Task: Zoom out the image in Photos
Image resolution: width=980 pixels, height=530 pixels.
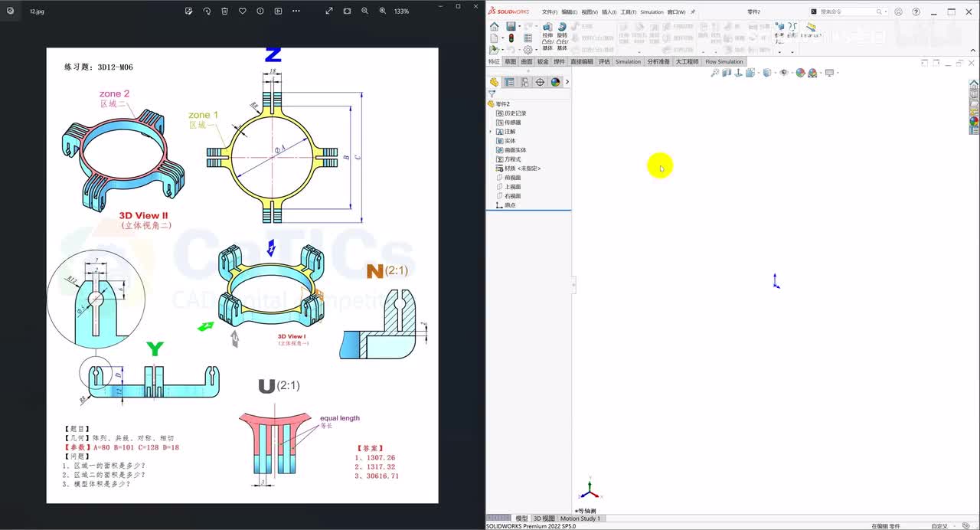Action: (364, 11)
